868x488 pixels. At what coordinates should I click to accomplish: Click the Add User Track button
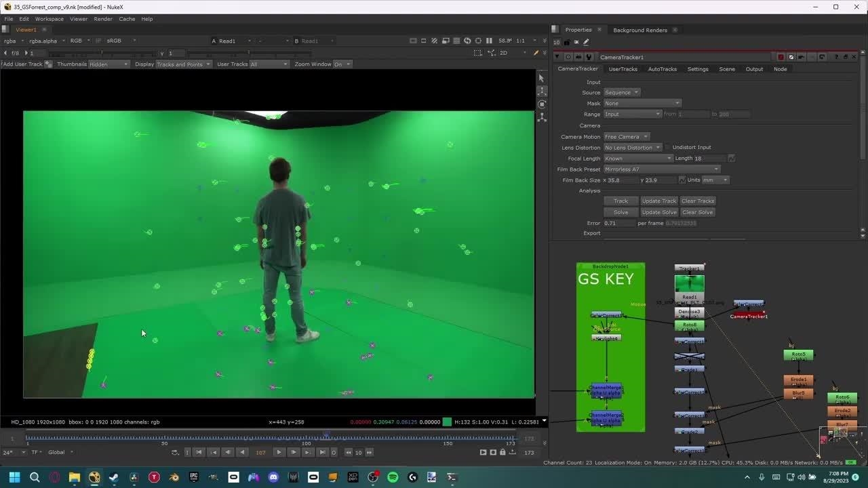[22, 64]
